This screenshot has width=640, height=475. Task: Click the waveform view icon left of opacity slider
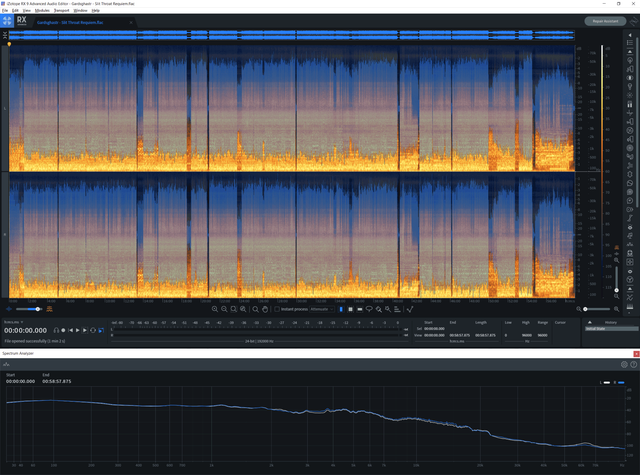point(9,309)
